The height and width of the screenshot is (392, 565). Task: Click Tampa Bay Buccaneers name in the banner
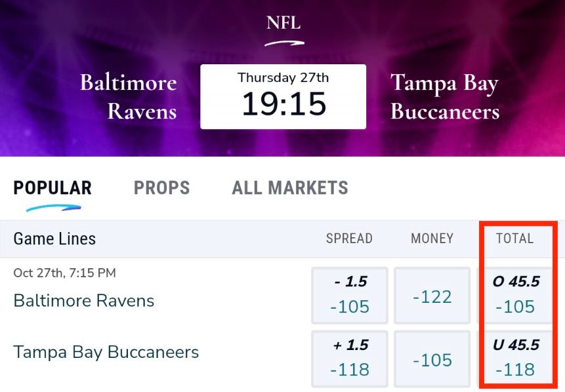pos(444,94)
